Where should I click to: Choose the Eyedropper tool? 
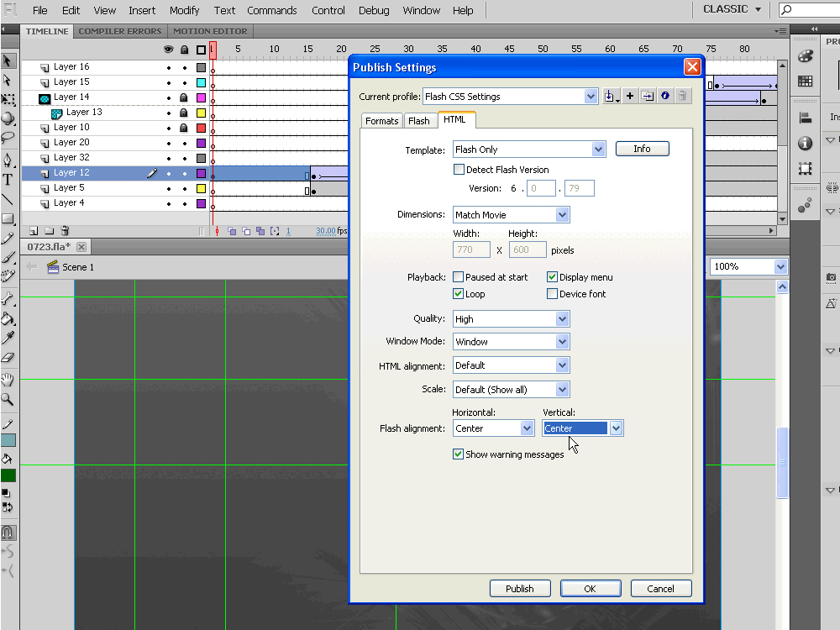click(x=8, y=337)
